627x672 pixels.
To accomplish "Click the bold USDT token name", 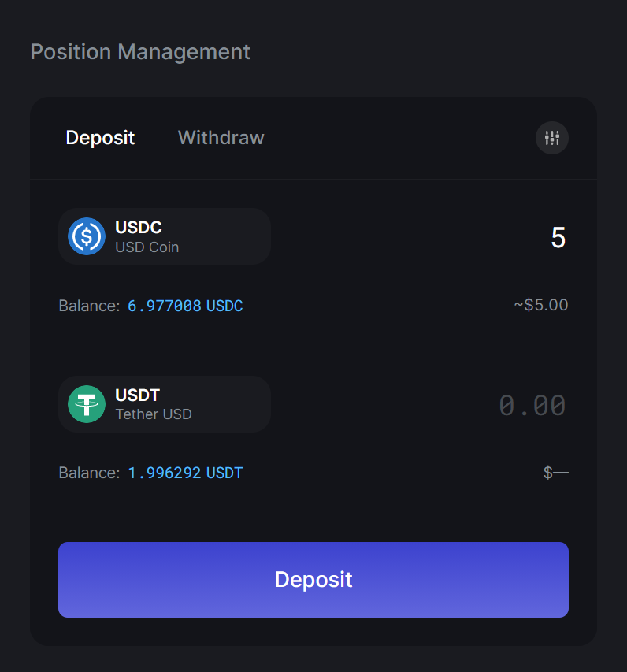I will 138,395.
